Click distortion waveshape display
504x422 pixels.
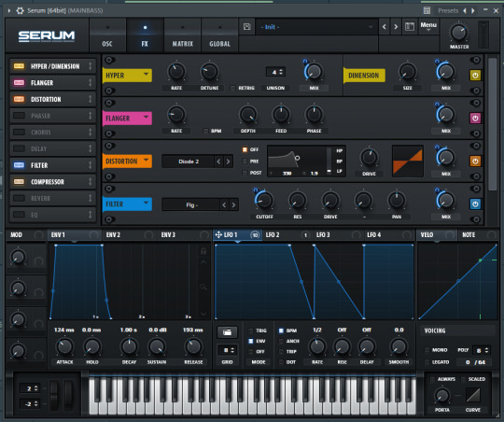pyautogui.click(x=408, y=161)
